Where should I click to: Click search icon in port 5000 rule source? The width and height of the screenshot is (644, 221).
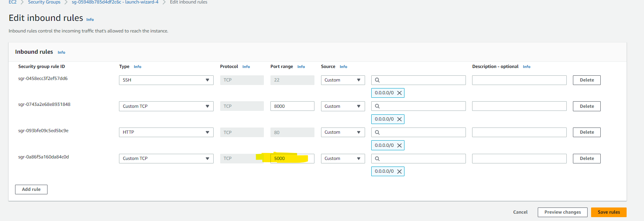pyautogui.click(x=377, y=159)
